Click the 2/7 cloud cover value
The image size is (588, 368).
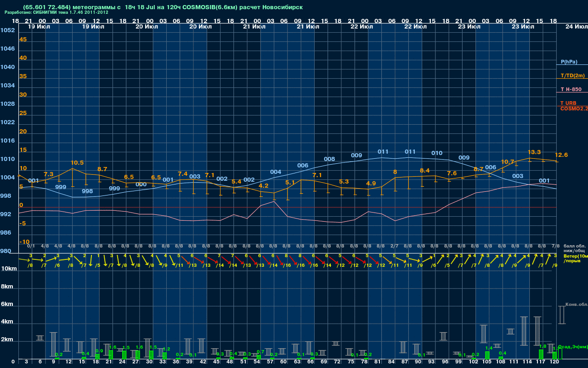(394, 246)
